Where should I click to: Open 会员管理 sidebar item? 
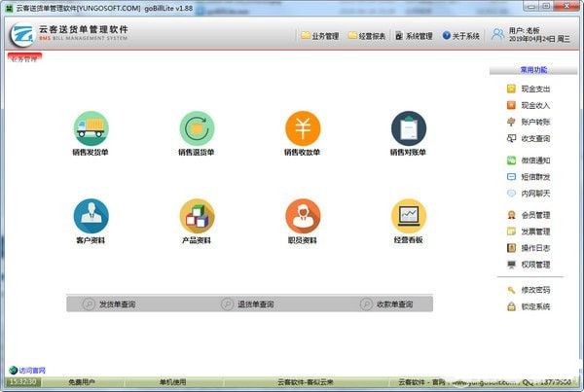pyautogui.click(x=529, y=215)
